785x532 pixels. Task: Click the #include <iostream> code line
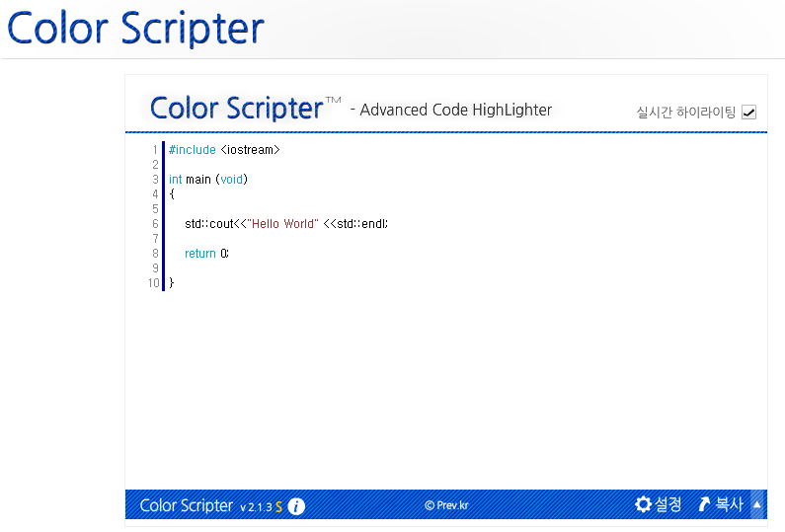(x=224, y=150)
